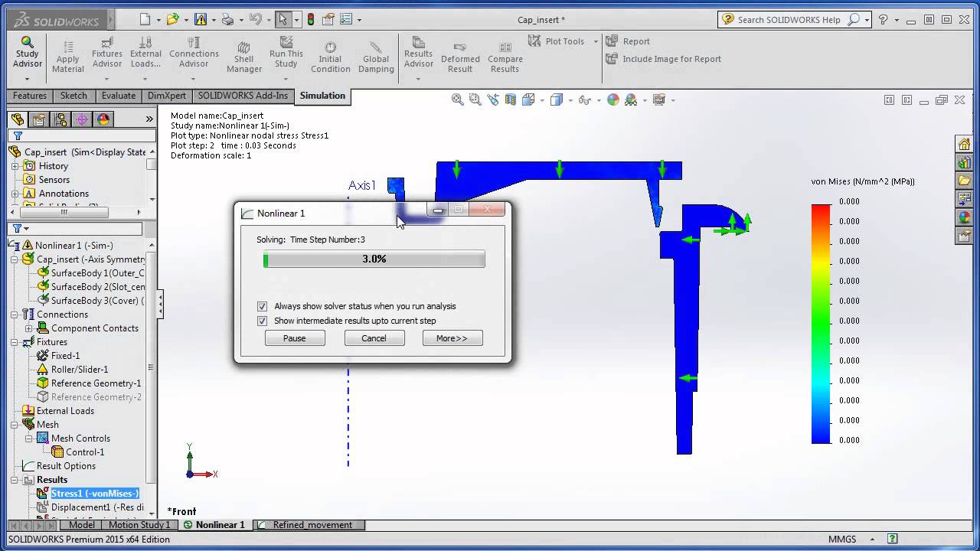Open the Model tab at bottom

[82, 525]
